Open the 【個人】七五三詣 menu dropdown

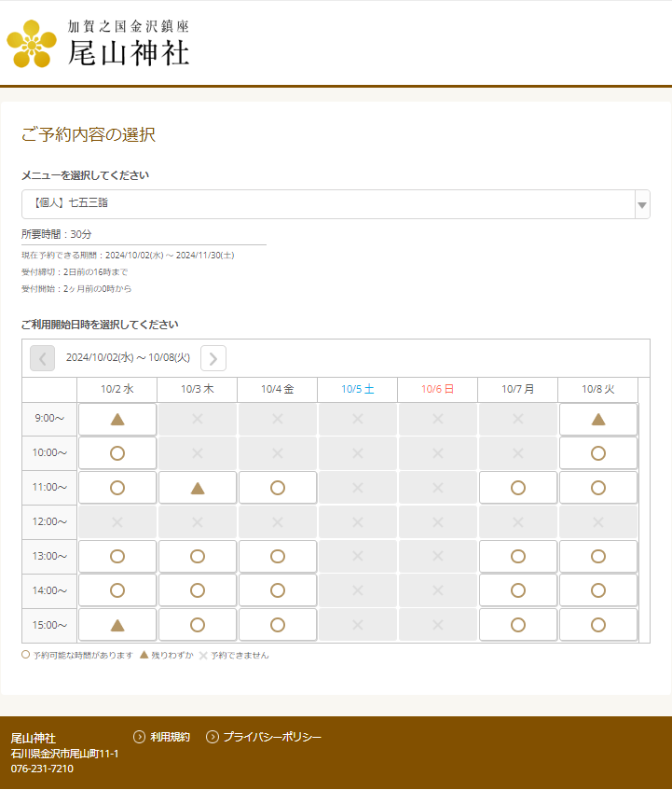pyautogui.click(x=326, y=204)
